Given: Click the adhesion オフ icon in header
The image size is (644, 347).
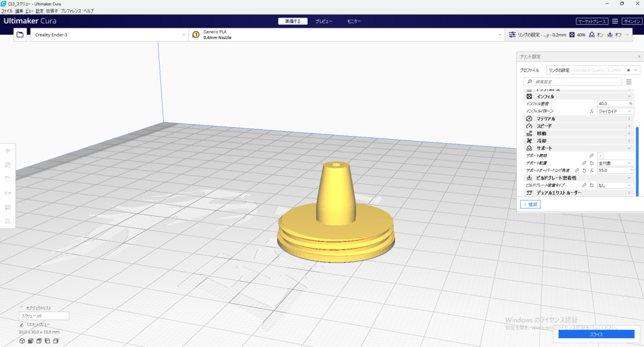Looking at the screenshot, I should [610, 35].
